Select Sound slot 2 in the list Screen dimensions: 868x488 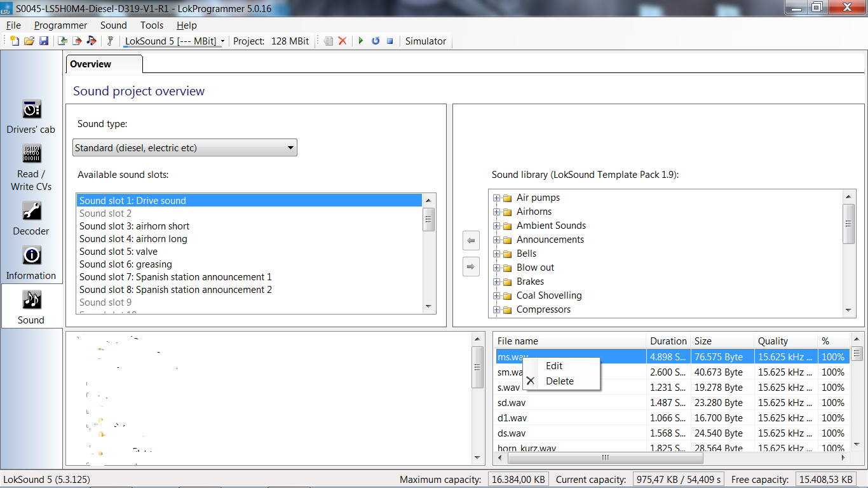click(x=249, y=213)
